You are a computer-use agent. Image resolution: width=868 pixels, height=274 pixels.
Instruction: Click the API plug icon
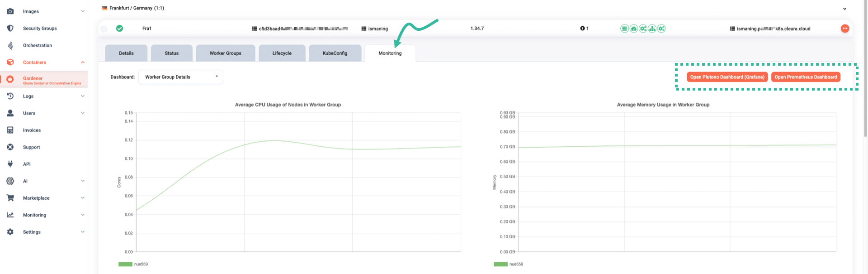pyautogui.click(x=10, y=164)
